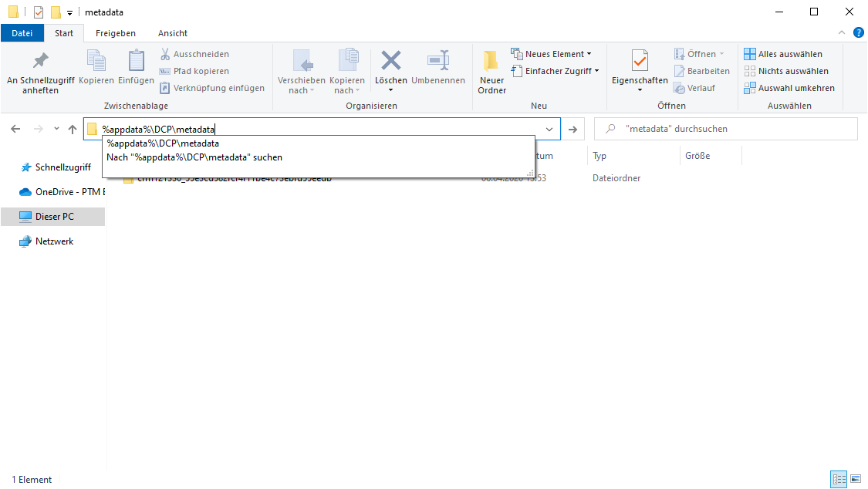Open Customize Quick Access Toolbar dropdown
868x489 pixels.
coord(69,12)
